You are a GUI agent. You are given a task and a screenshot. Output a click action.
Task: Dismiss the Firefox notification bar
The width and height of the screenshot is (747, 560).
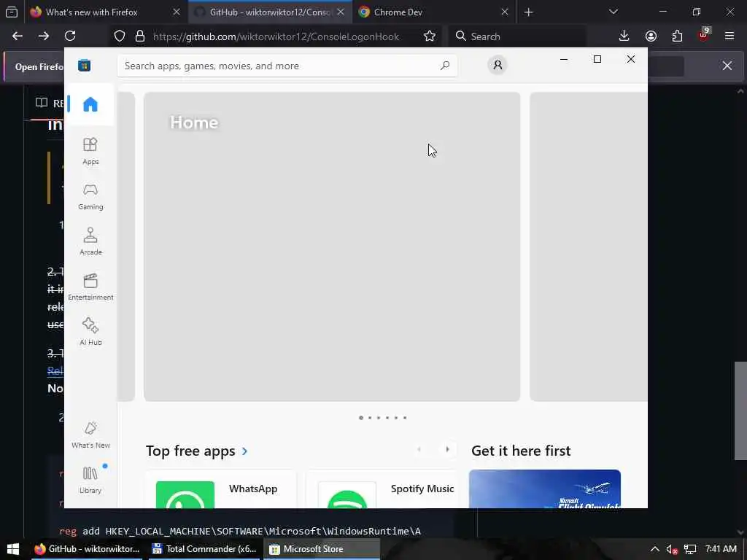tap(727, 66)
